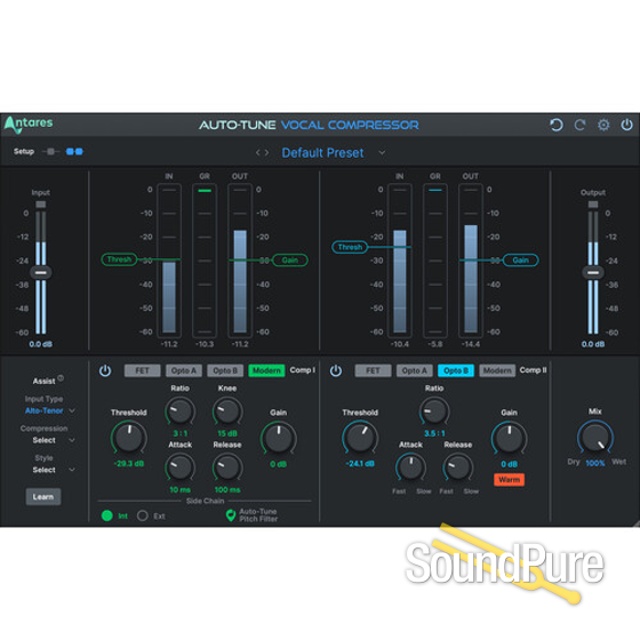Toggle the plugin bypass power icon
This screenshot has width=640, height=640.
pyautogui.click(x=627, y=124)
